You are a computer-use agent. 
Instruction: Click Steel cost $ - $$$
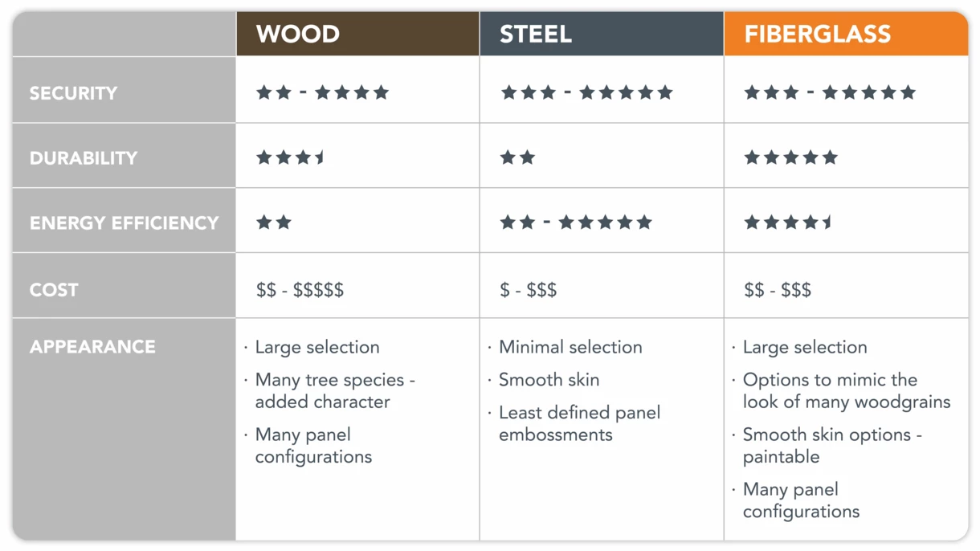pos(528,290)
